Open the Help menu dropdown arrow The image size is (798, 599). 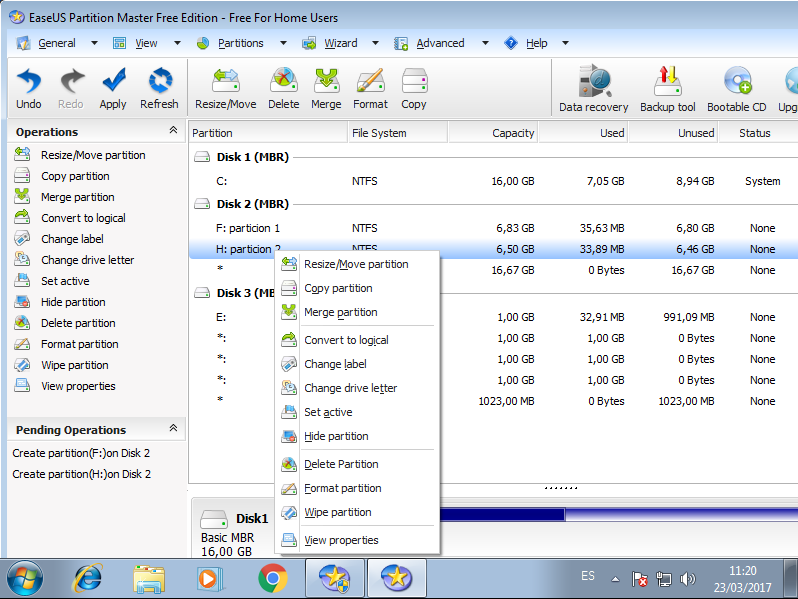[565, 43]
